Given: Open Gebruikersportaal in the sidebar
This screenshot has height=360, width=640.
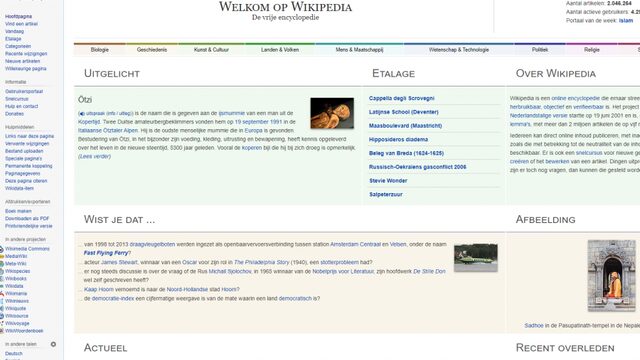Looking at the screenshot, I should pyautogui.click(x=24, y=91).
